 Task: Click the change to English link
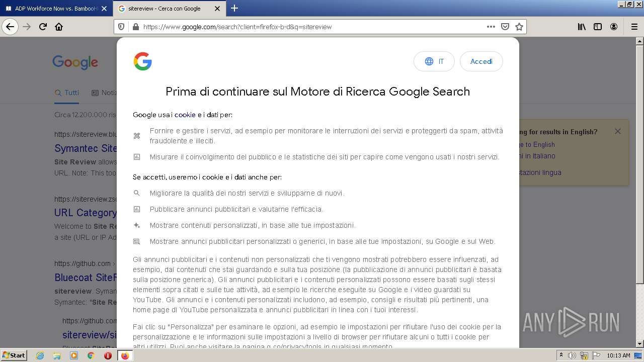pyautogui.click(x=537, y=144)
